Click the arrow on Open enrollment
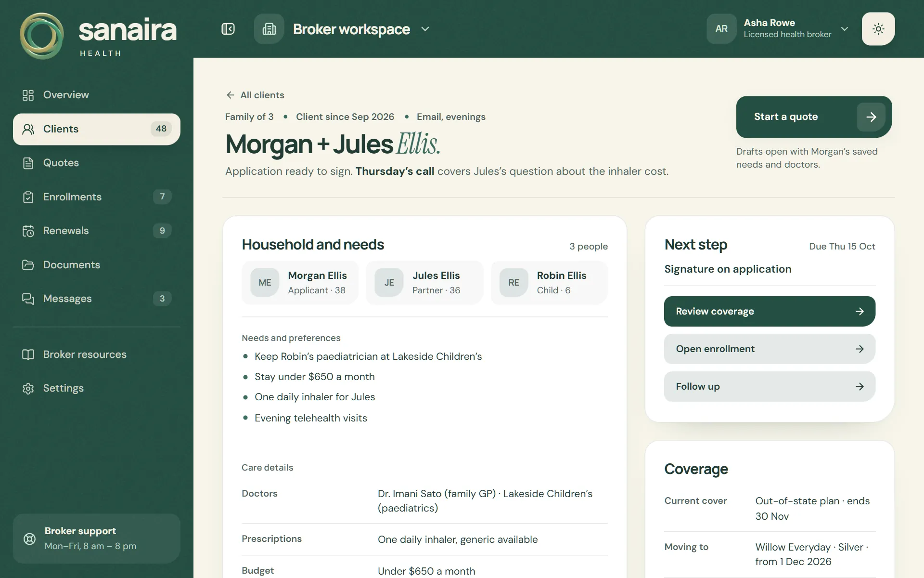Image resolution: width=924 pixels, height=578 pixels. coord(860,349)
